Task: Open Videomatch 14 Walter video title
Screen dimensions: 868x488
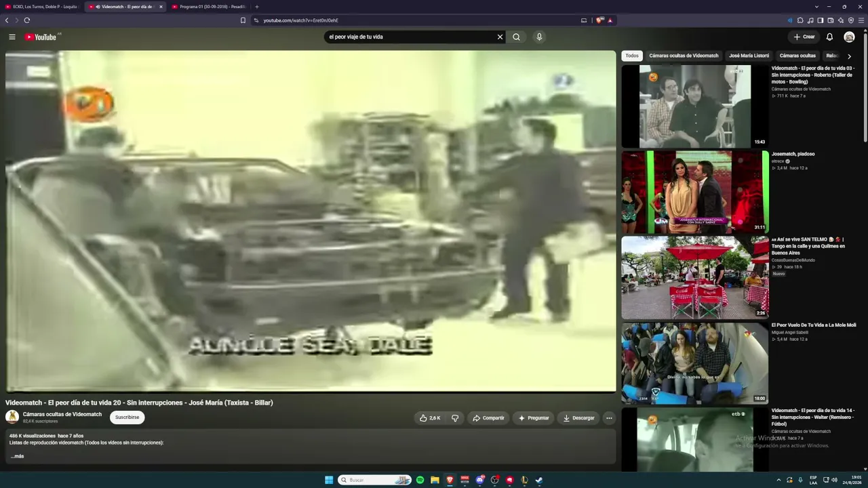Action: [x=812, y=417]
